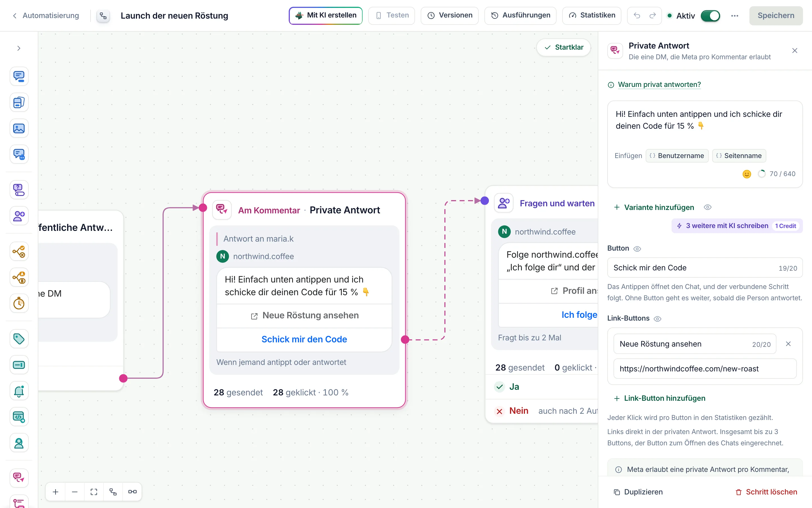Toggle preview eye next to Variante hinzufügen
The image size is (812, 508).
pos(708,207)
